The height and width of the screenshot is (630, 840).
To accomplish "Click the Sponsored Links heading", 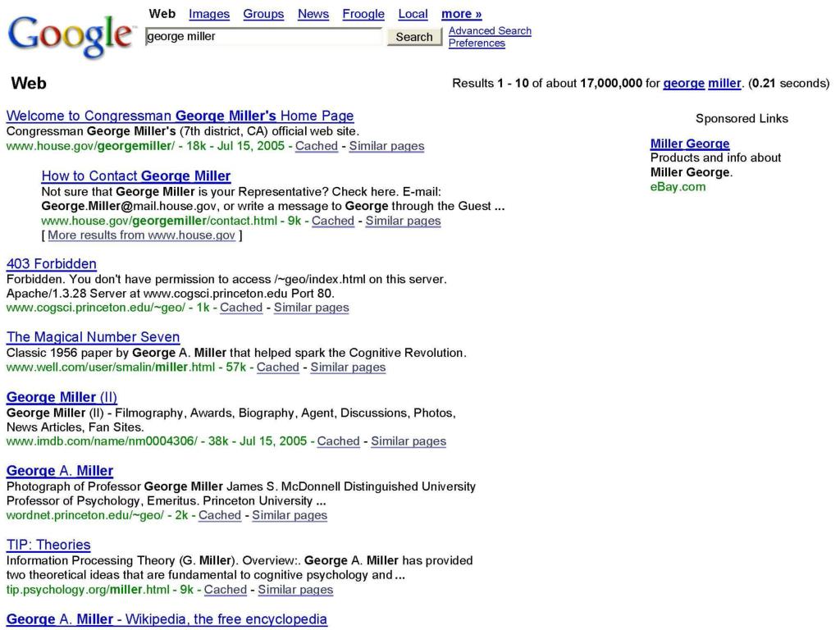I will pyautogui.click(x=742, y=119).
